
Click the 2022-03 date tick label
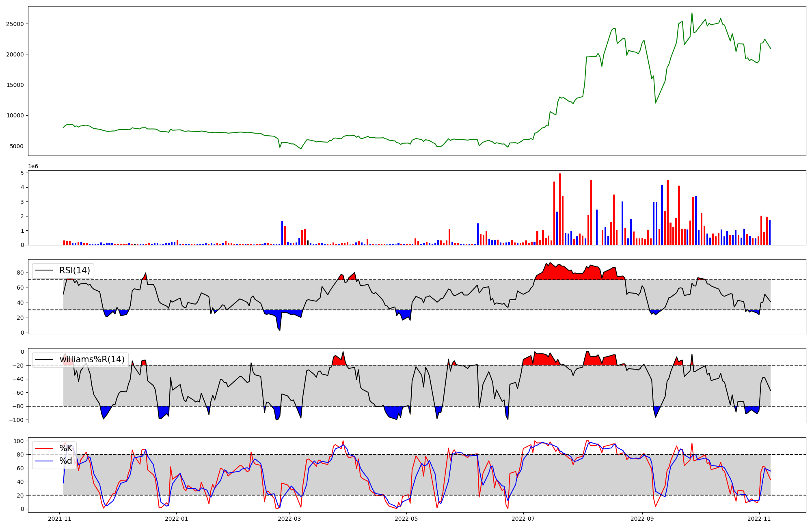[289, 519]
